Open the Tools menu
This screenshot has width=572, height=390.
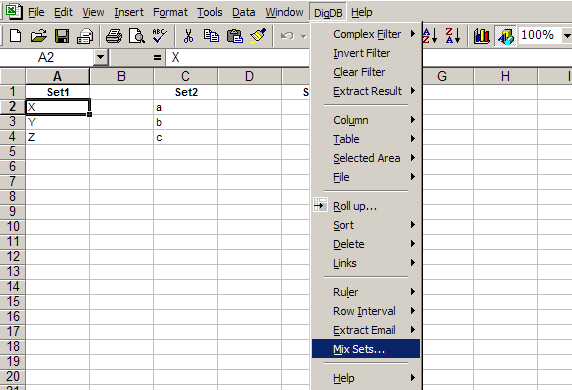coord(210,12)
